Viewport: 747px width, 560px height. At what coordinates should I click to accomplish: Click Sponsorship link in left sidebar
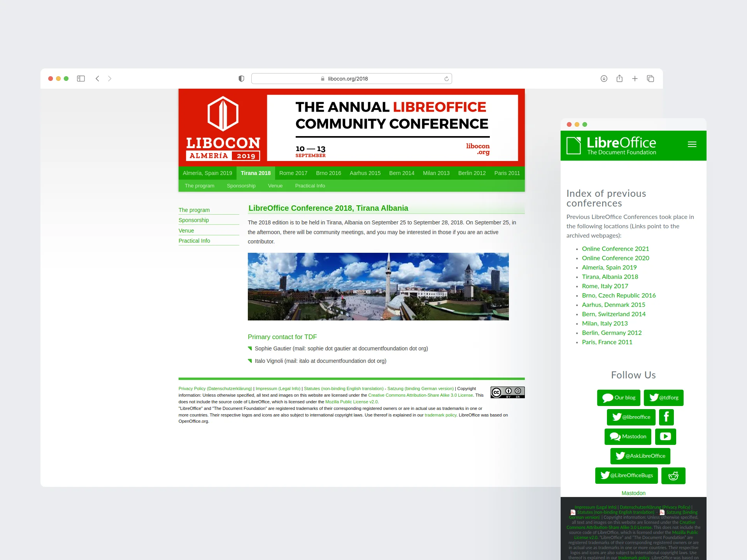coord(194,220)
